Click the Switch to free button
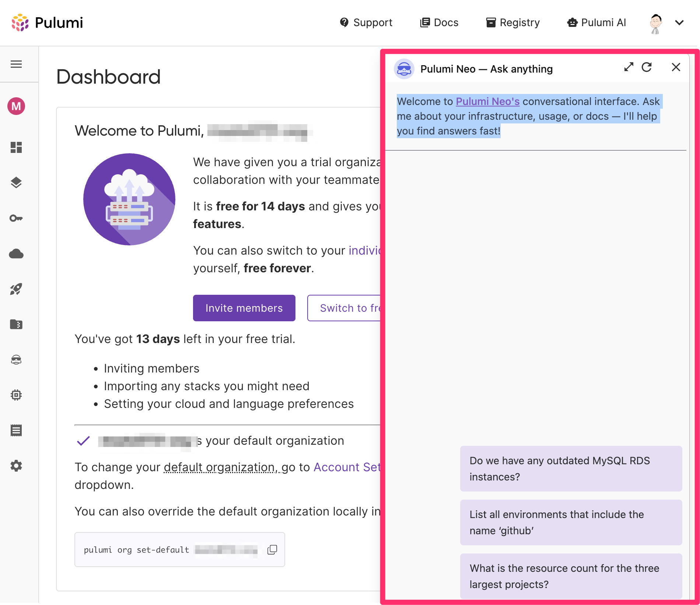Image resolution: width=700 pixels, height=605 pixels. coord(344,308)
